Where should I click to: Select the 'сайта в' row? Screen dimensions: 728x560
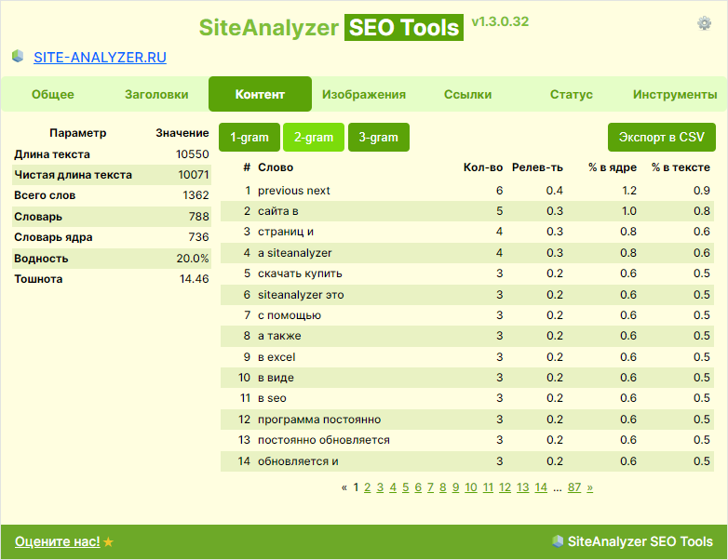467,211
